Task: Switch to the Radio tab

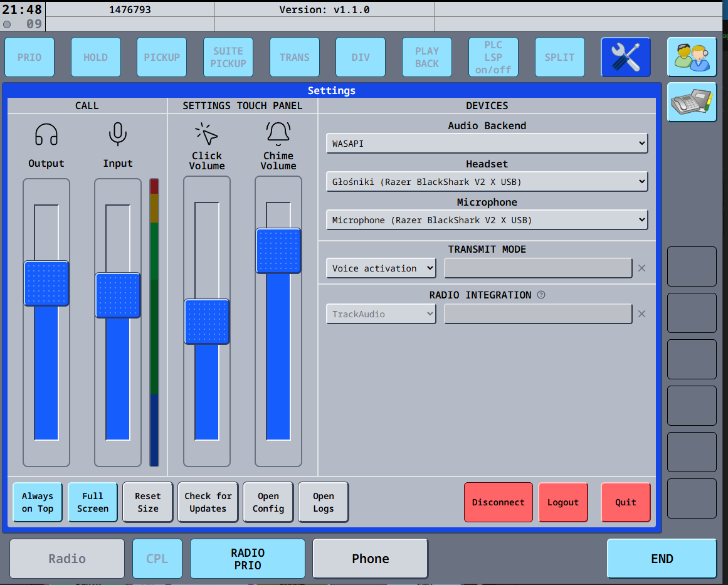Action: [67, 559]
